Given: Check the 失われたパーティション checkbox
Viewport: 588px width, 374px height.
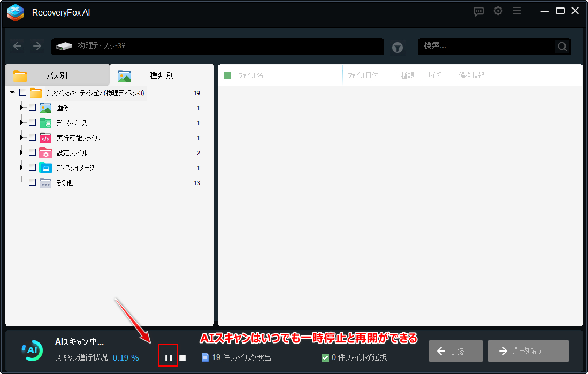Looking at the screenshot, I should [22, 92].
